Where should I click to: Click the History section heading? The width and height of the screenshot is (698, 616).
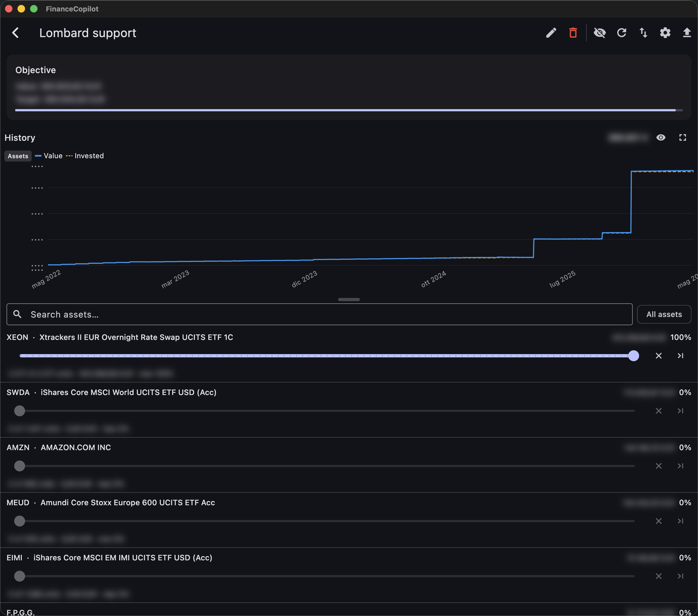click(20, 138)
